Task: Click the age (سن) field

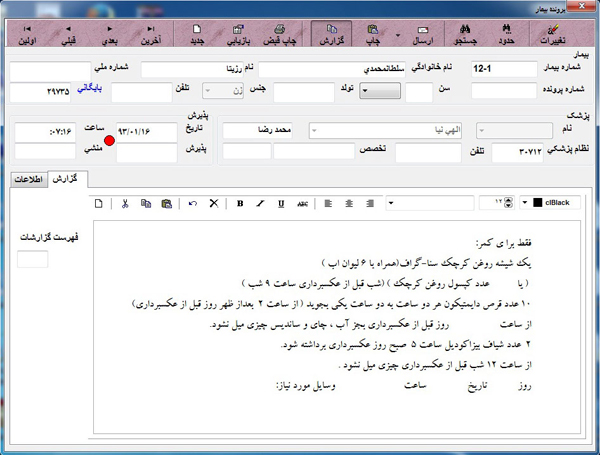Action: 419,92
